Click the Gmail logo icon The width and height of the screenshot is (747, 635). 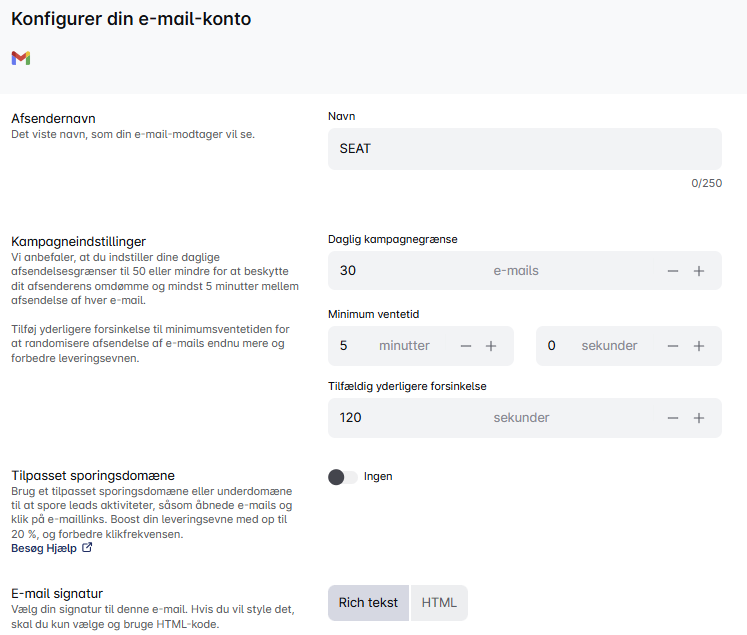[21, 58]
